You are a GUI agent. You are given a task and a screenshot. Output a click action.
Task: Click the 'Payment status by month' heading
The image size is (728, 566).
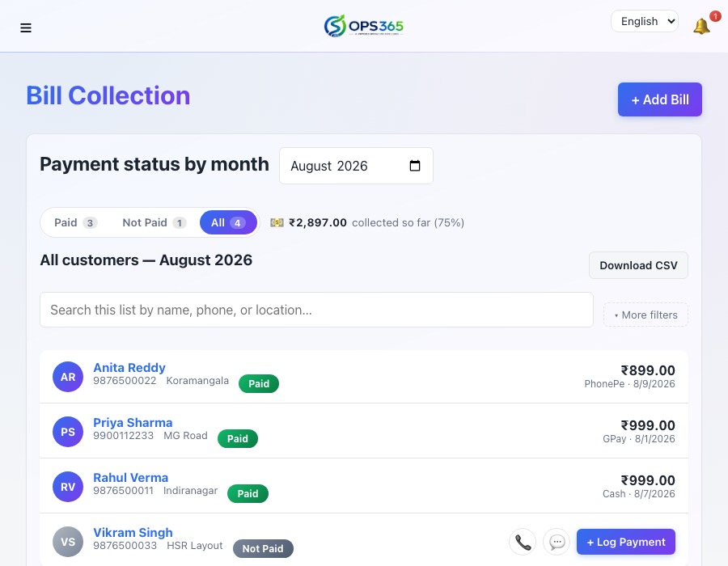[154, 164]
